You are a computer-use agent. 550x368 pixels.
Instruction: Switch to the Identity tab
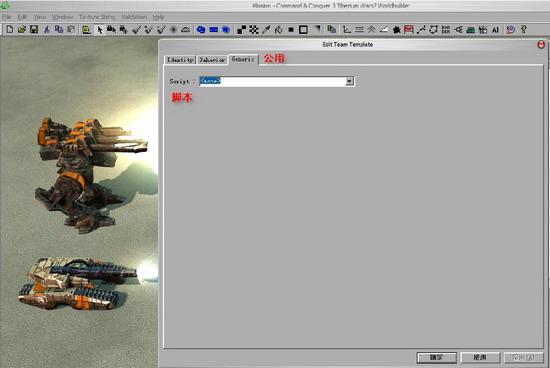point(180,60)
